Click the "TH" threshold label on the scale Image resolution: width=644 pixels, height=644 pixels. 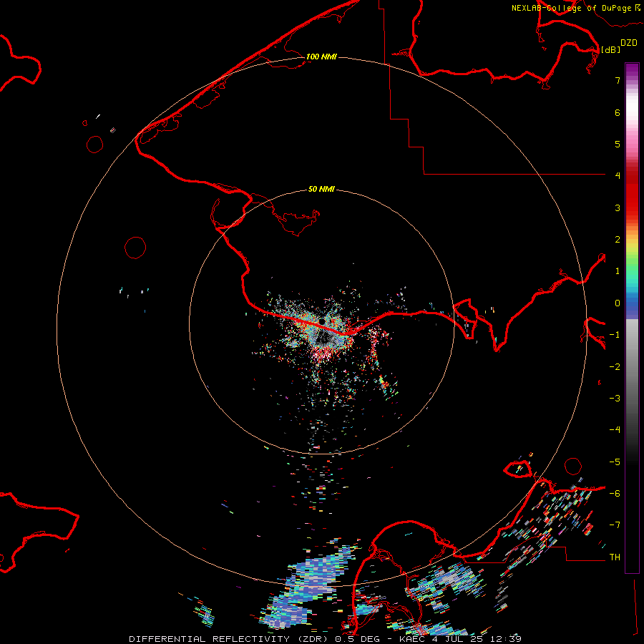click(615, 557)
